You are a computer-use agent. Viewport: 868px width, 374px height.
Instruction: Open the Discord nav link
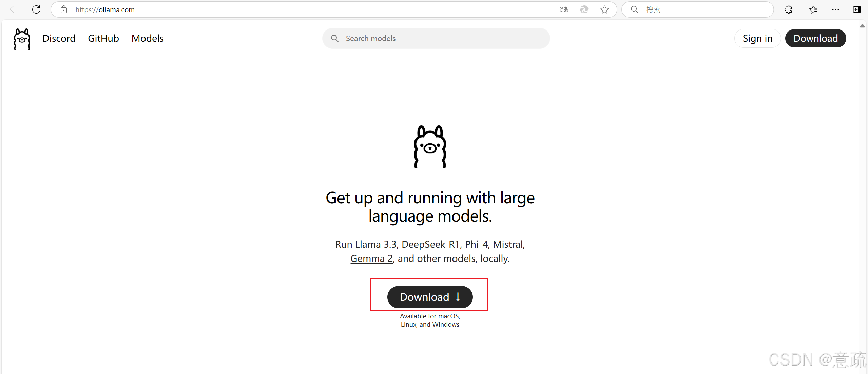[x=59, y=38]
